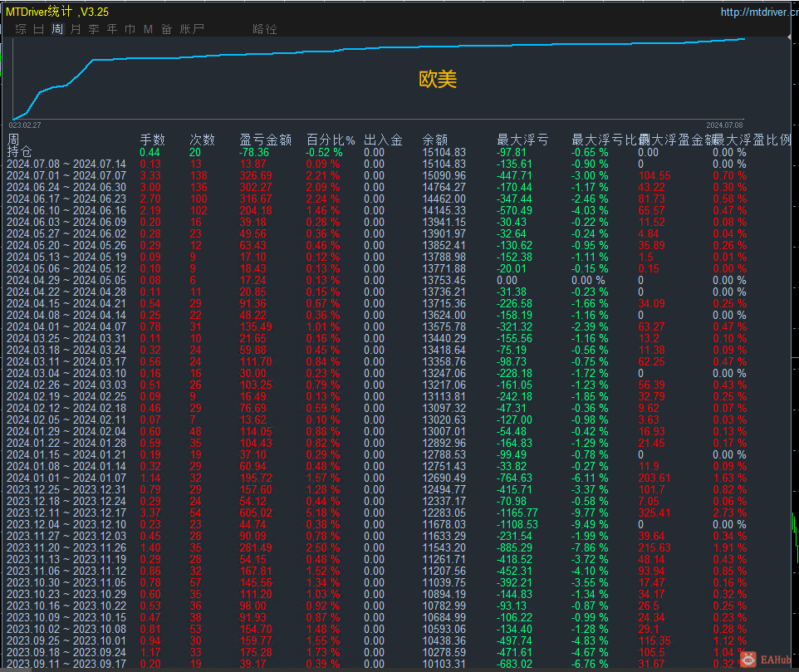This screenshot has width=799, height=672.
Task: Click the 13575.78 balance value
Action: pos(444,326)
